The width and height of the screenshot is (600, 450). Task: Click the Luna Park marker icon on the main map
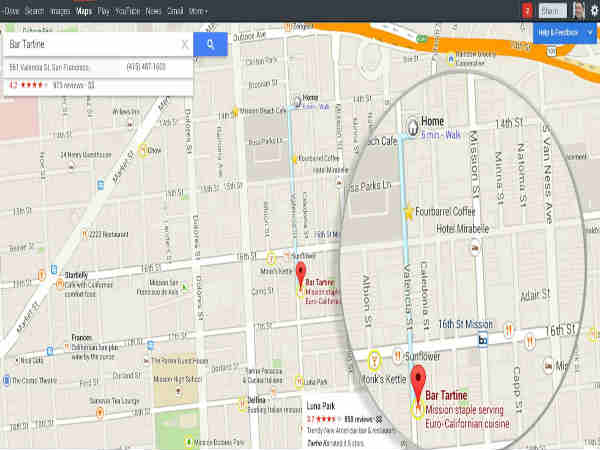(299, 382)
